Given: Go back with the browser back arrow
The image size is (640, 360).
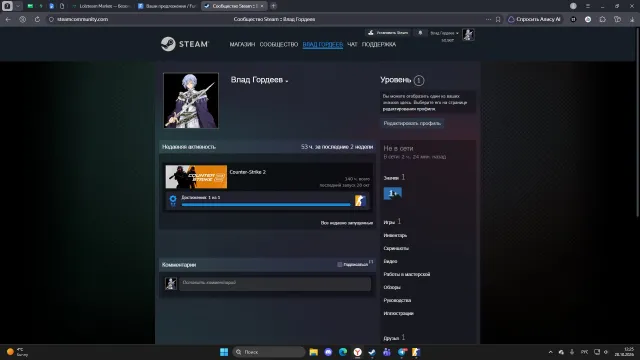Looking at the screenshot, I should (8, 19).
